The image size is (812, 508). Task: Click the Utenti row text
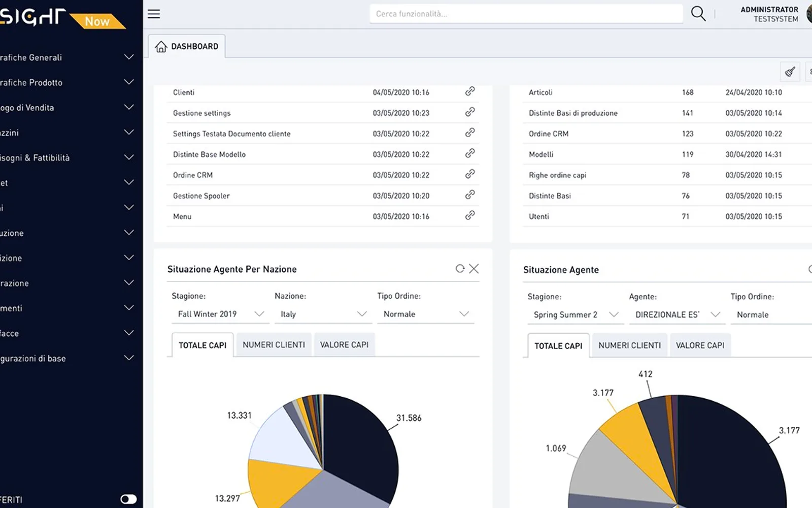click(538, 216)
